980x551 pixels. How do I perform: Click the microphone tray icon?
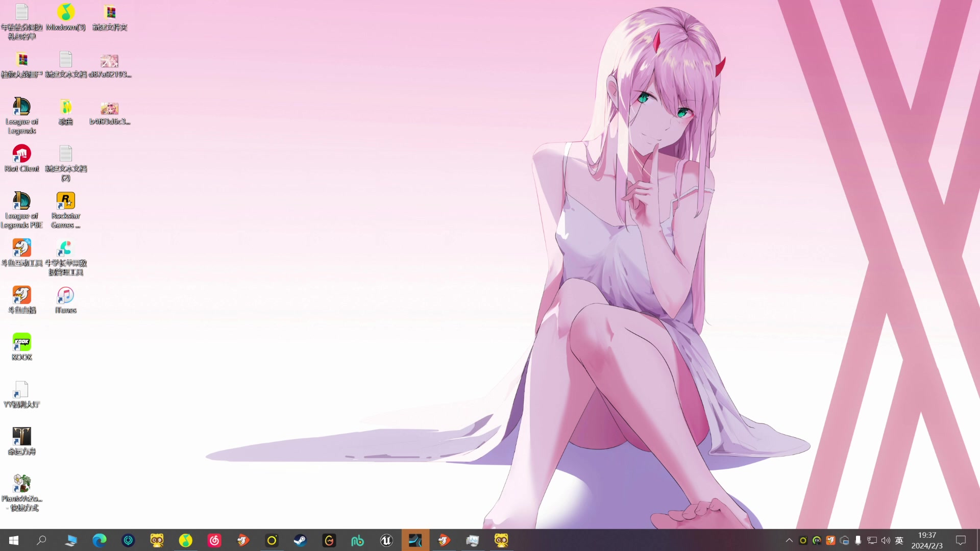858,540
